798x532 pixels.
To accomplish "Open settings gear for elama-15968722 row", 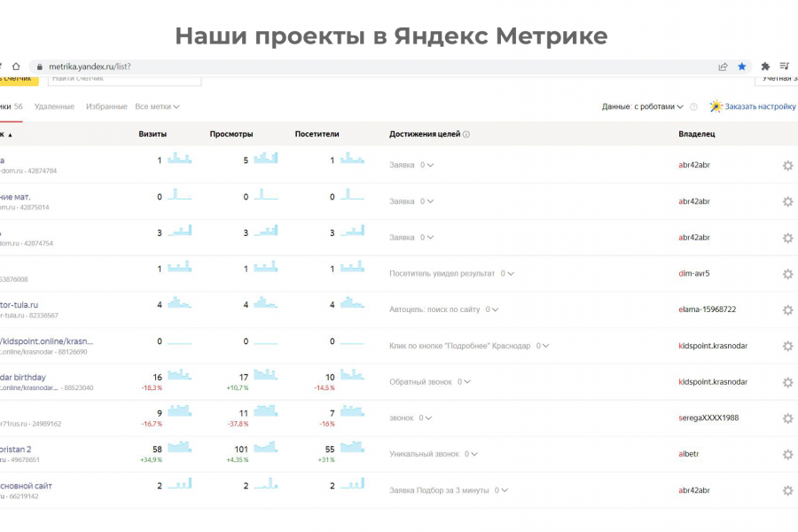I will pyautogui.click(x=788, y=310).
